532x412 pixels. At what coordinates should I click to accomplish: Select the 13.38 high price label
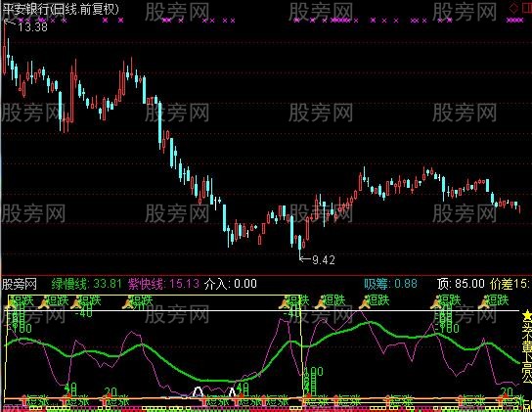32,26
